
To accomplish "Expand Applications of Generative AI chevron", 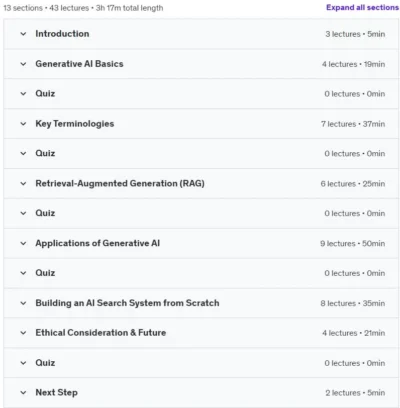I will click(x=23, y=243).
